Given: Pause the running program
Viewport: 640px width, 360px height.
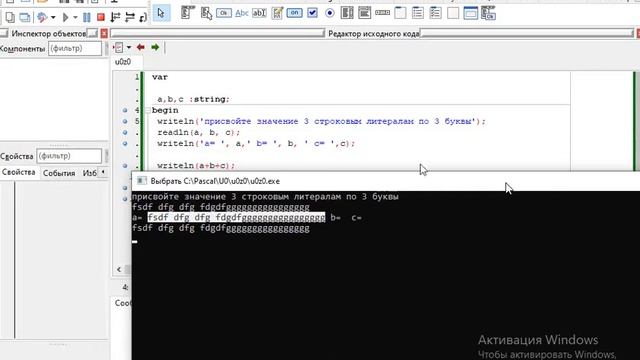Looking at the screenshot, I should (87, 17).
